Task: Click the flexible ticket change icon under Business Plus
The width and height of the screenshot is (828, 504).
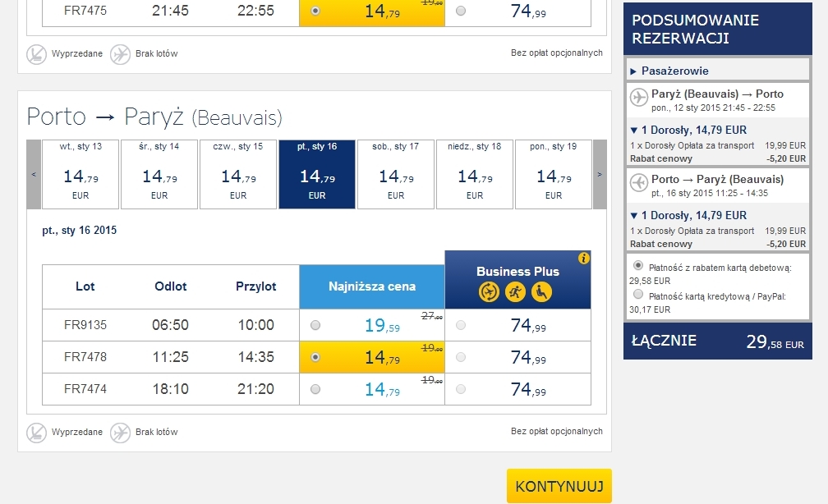Action: [489, 292]
